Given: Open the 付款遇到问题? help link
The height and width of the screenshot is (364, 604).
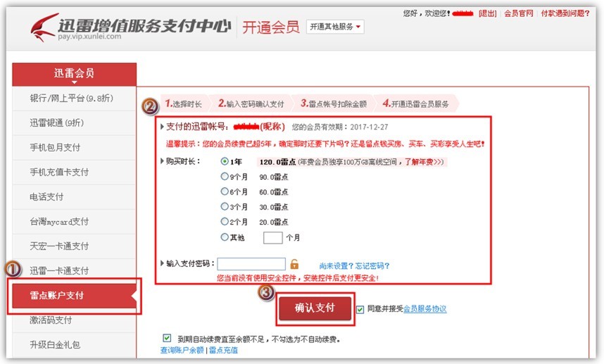Looking at the screenshot, I should point(565,13).
